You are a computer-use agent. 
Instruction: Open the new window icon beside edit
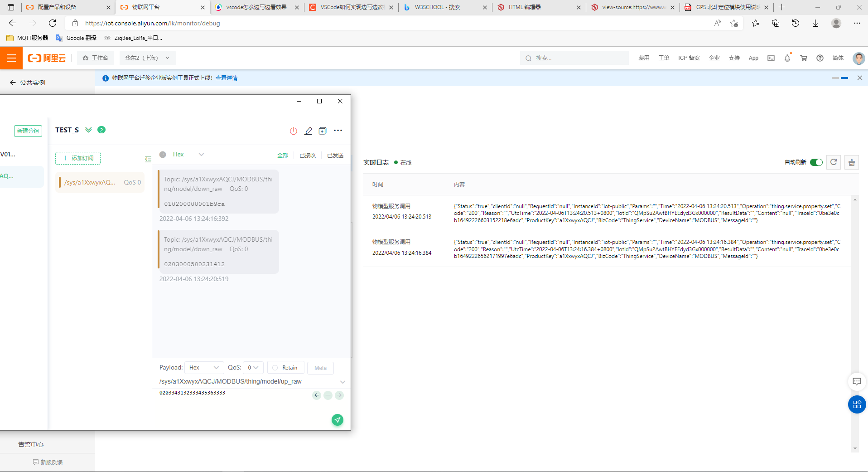click(x=323, y=131)
